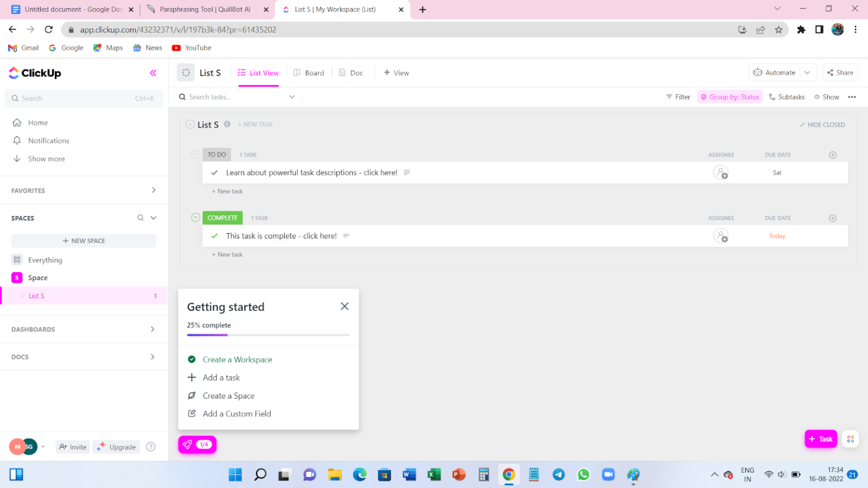Click the Notifications bell icon in sidebar
The width and height of the screenshot is (868, 488).
point(18,140)
